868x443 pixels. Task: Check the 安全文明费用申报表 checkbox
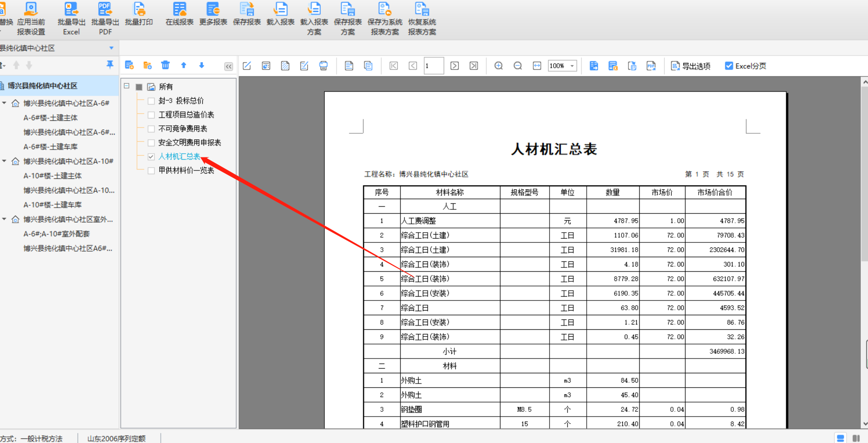151,143
